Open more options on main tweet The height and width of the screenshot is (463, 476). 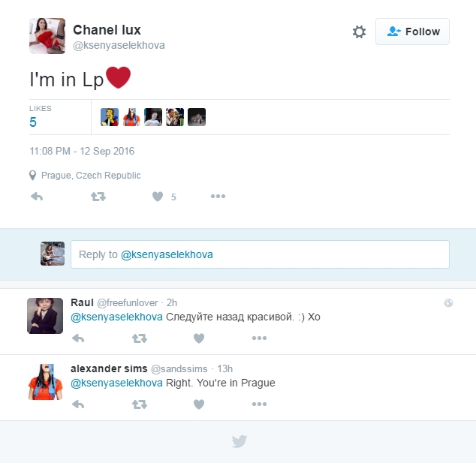(218, 197)
